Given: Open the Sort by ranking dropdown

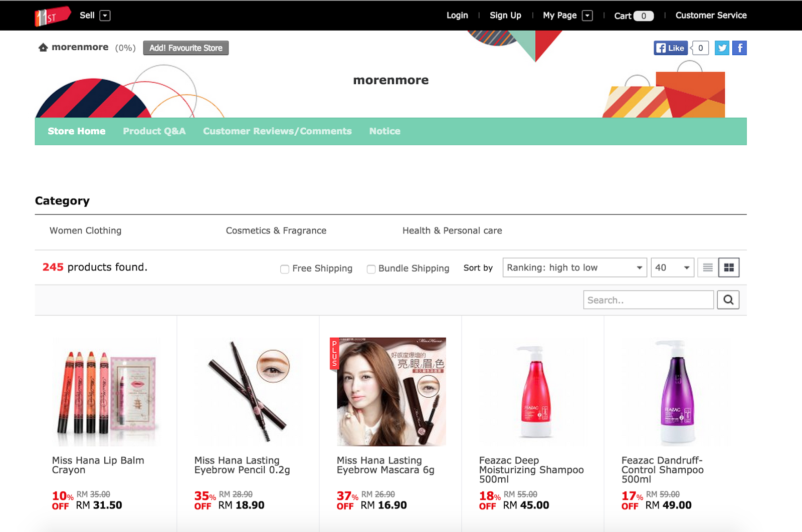Looking at the screenshot, I should point(575,268).
